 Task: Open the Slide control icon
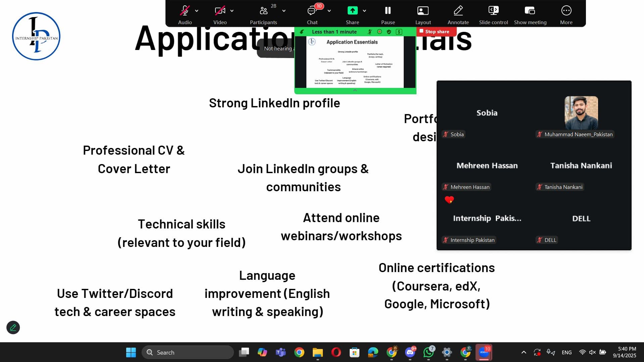point(493,11)
